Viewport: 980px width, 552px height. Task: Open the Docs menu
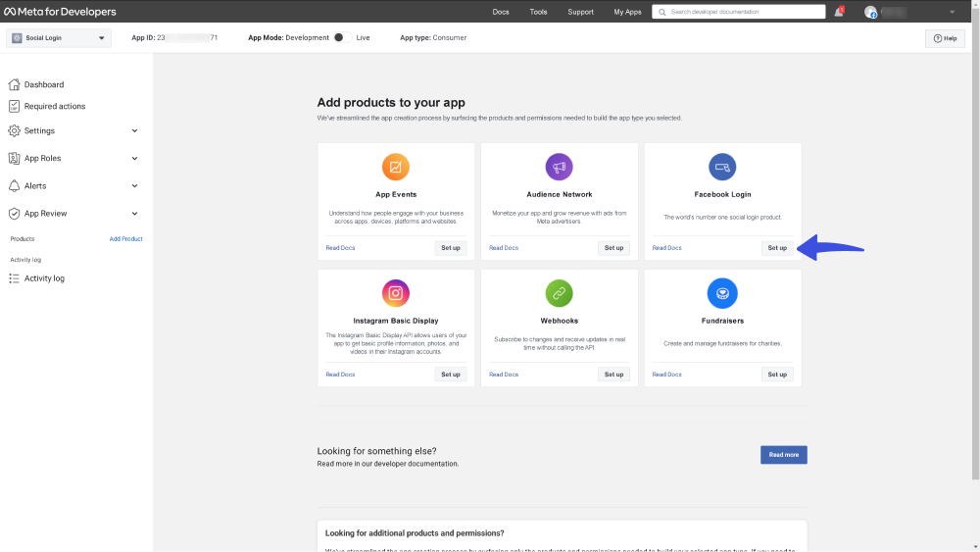click(501, 12)
